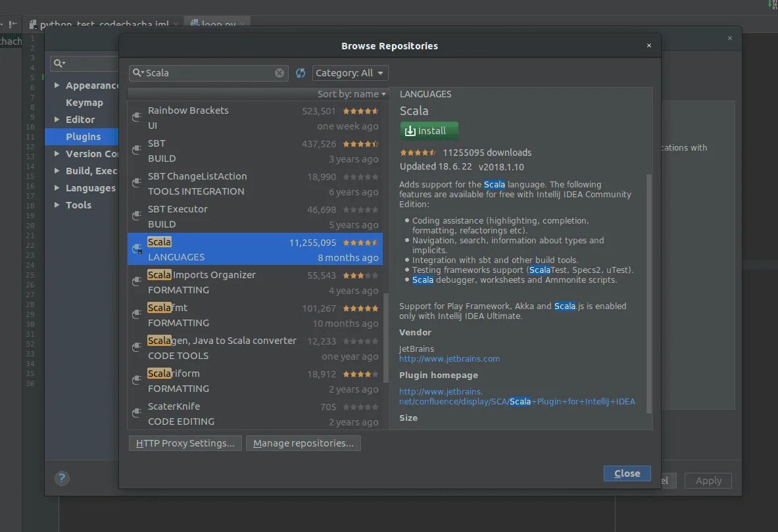The height and width of the screenshot is (532, 778).
Task: Open the jetbrains.com vendor link
Action: pos(450,359)
